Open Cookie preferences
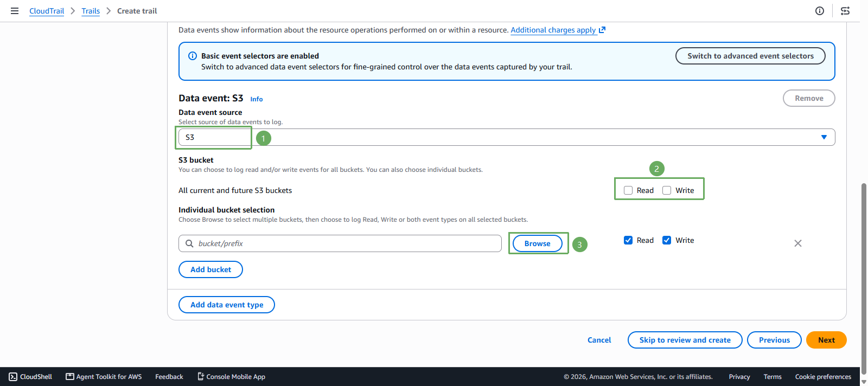Image resolution: width=868 pixels, height=386 pixels. [x=823, y=377]
